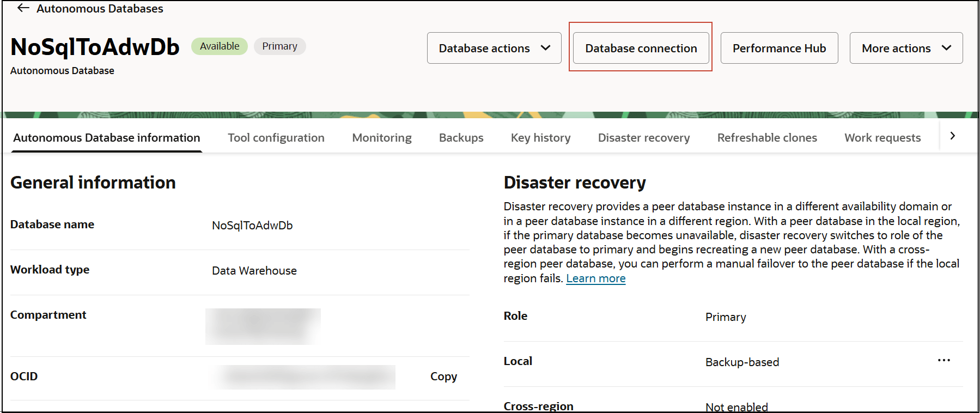Open the Database actions dropdown
This screenshot has height=413, width=980.
(x=494, y=48)
